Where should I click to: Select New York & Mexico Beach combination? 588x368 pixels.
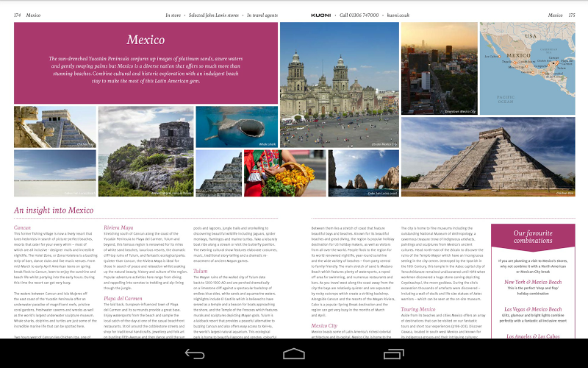[x=533, y=282]
